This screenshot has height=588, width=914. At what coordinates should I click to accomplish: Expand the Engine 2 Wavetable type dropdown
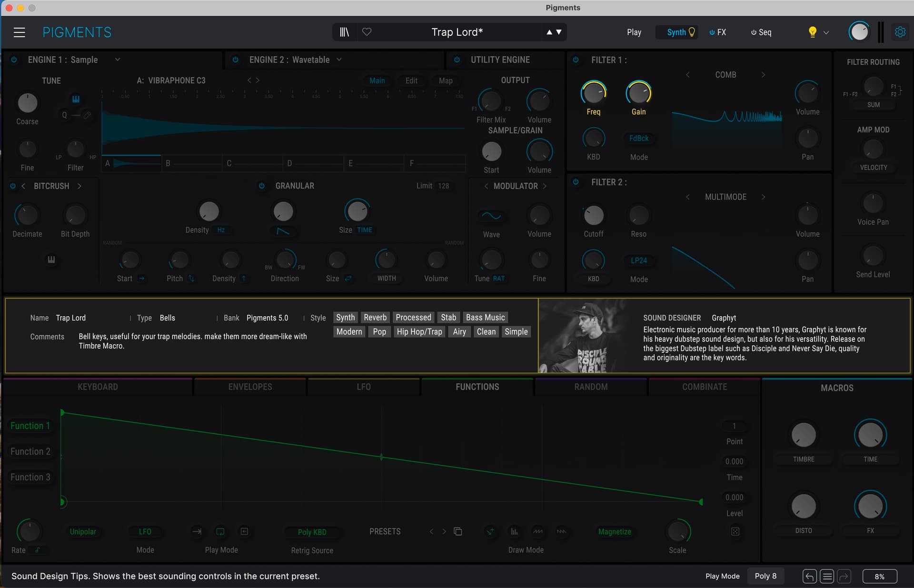click(x=339, y=60)
